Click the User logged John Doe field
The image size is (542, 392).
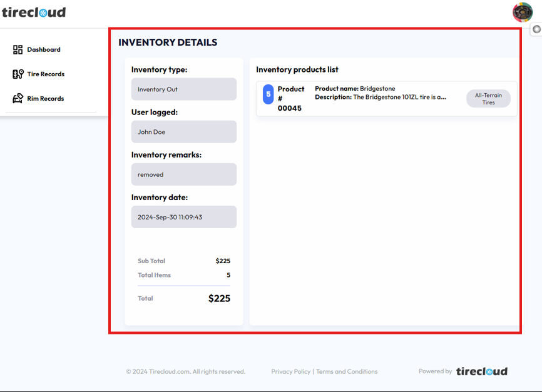click(183, 132)
